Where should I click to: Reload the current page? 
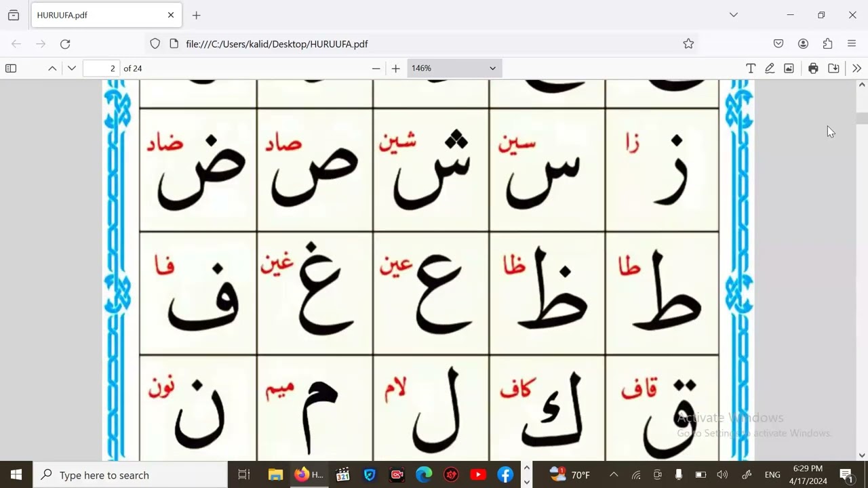point(65,44)
